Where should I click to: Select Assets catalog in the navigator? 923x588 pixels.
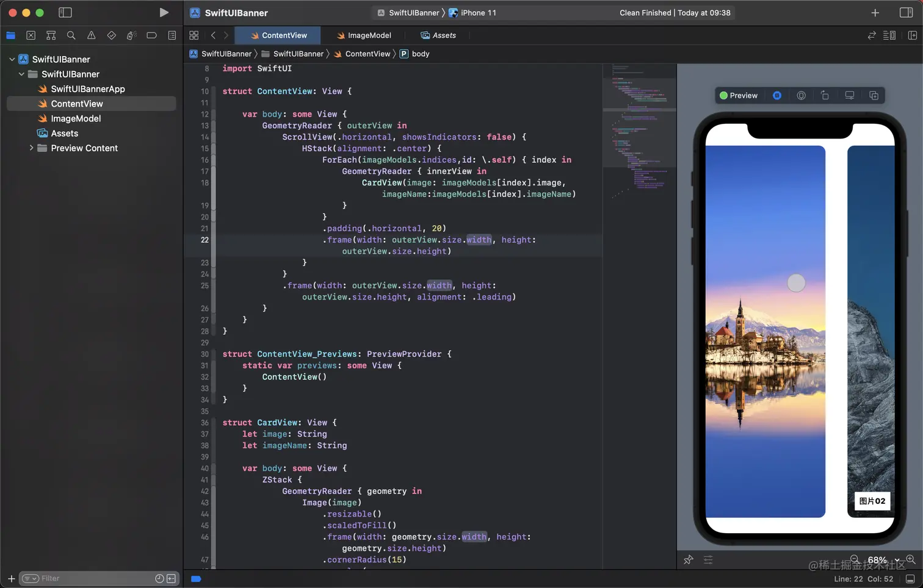click(64, 133)
